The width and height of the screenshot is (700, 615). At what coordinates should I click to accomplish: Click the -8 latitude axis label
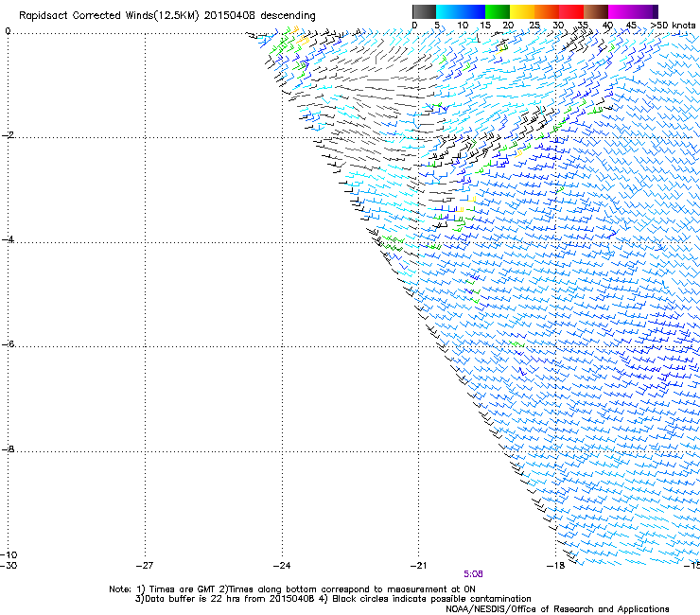click(x=8, y=449)
